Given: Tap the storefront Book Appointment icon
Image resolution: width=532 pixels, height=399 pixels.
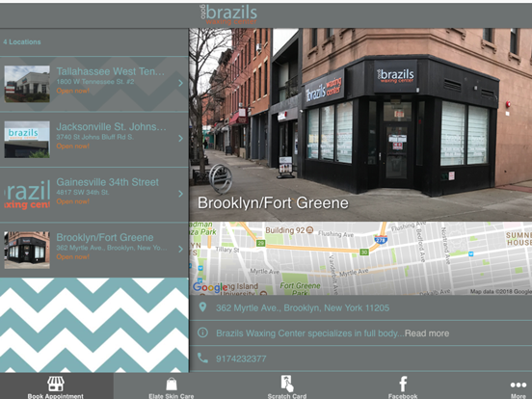Looking at the screenshot, I should pos(56,384).
